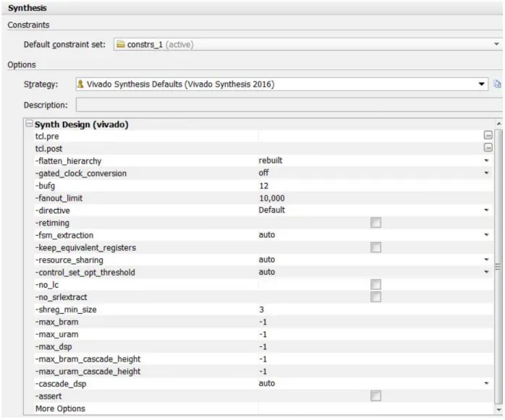Image resolution: width=505 pixels, height=420 pixels.
Task: Enable the -retiming checkbox
Action: point(375,223)
